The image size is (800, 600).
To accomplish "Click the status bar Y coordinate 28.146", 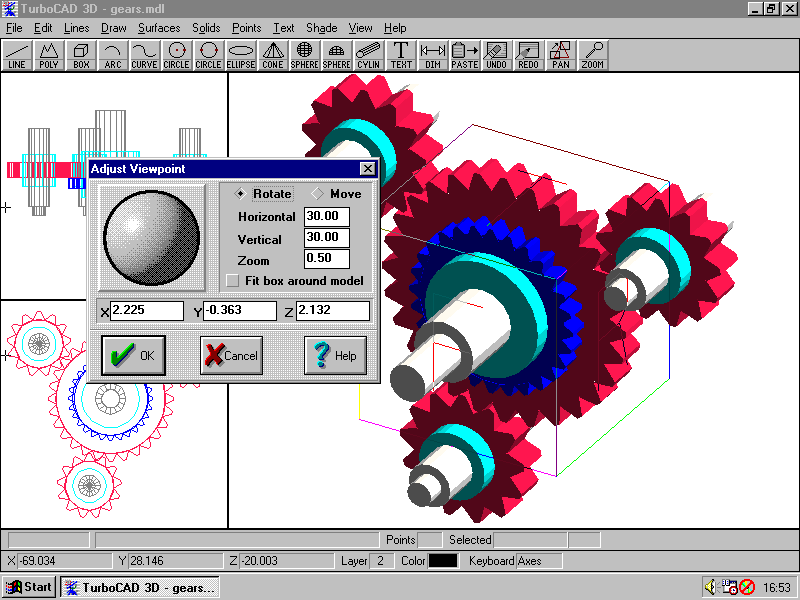I will coord(176,561).
